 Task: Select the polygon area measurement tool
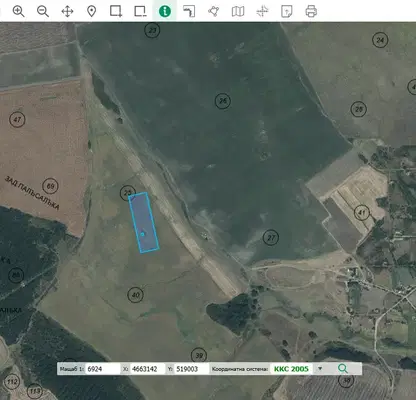214,12
